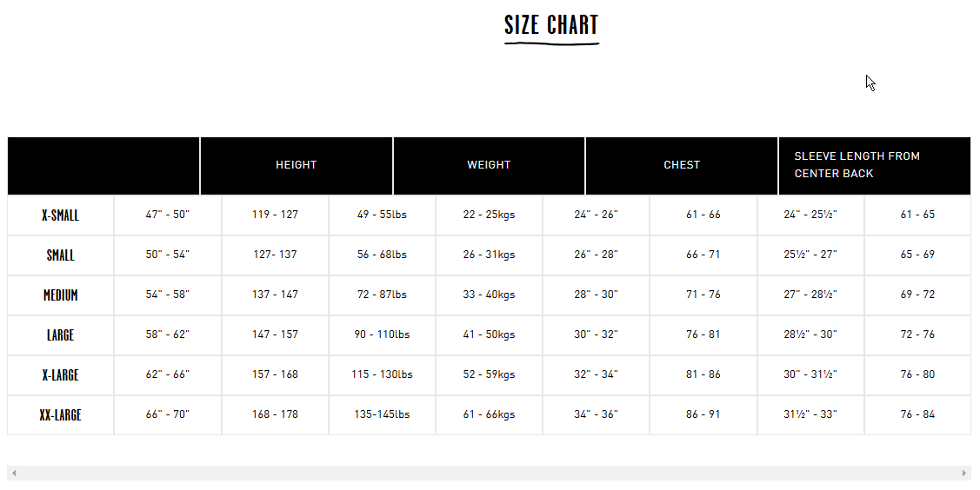Viewport: 980px width, 490px height.
Task: Click the SIZE CHART heading
Action: (x=551, y=25)
